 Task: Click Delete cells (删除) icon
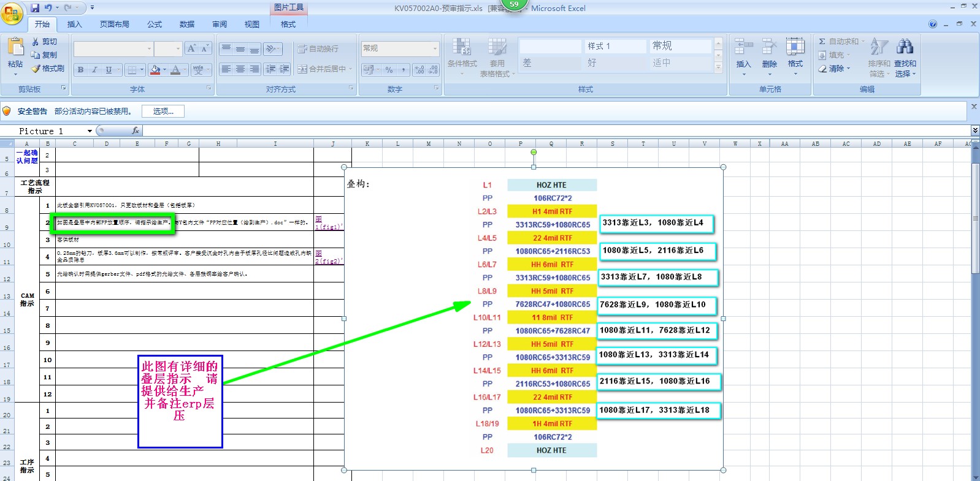tap(770, 47)
